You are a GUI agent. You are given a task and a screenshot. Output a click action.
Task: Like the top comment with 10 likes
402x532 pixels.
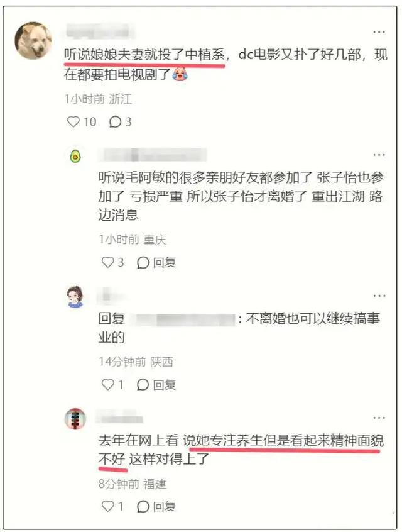(73, 121)
